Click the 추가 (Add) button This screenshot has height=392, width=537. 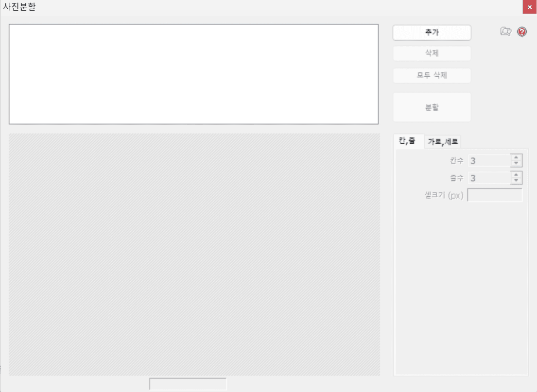[x=432, y=33]
